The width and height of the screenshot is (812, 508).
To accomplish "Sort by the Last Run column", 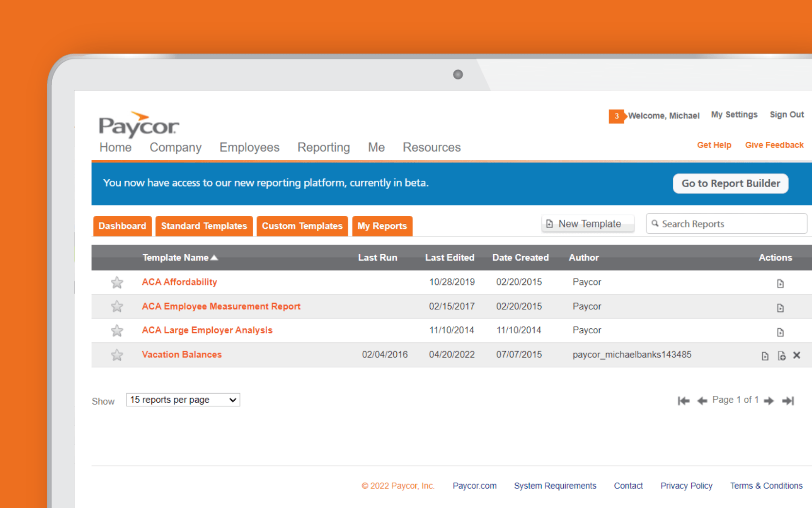I will 378,258.
